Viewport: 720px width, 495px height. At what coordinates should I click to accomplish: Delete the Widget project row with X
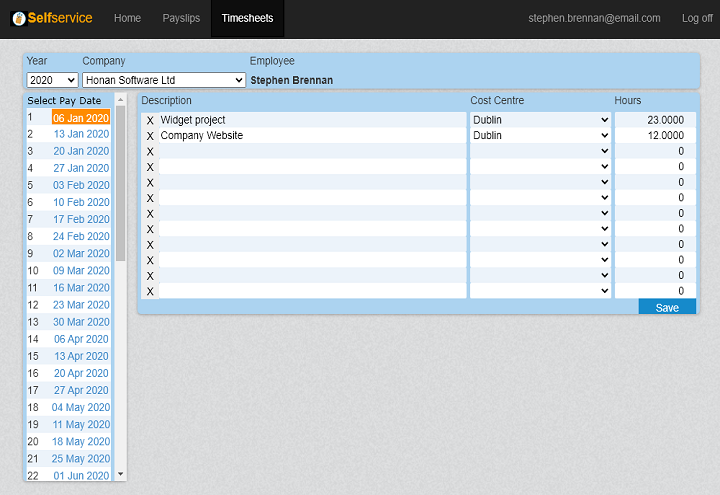(x=150, y=120)
